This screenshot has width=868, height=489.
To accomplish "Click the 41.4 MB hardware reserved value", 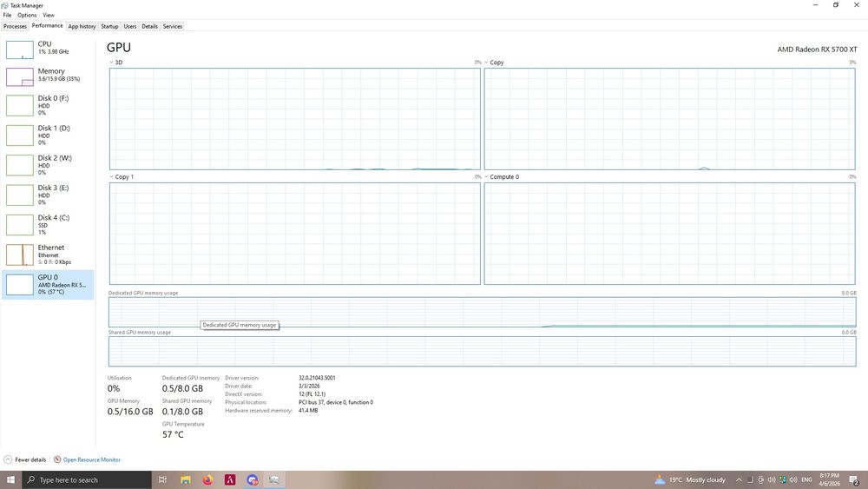I will 308,411.
